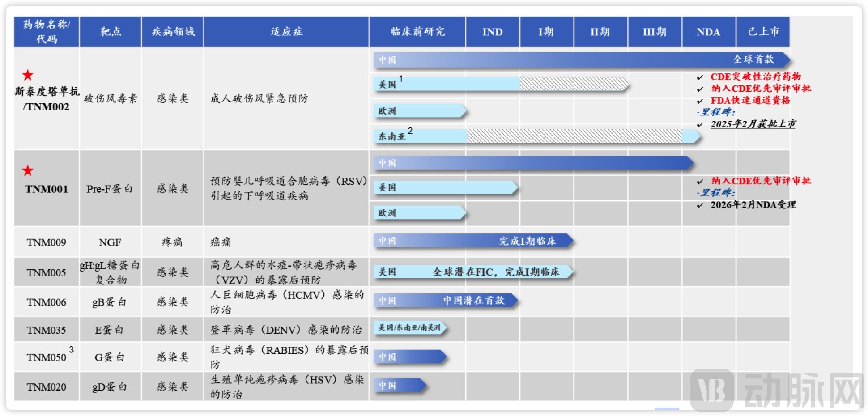Click the 欧洲 progress bar for TNM002

[x=420, y=110]
